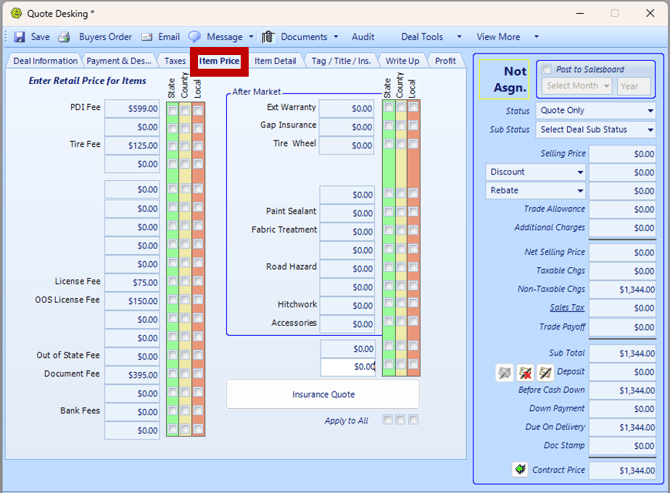Click the Documents trash-can icon in toolbar
The height and width of the screenshot is (493, 670).
click(x=268, y=37)
